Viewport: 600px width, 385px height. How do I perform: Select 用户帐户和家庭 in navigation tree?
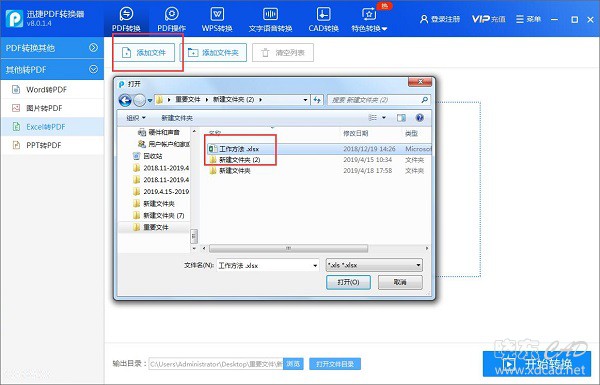click(x=164, y=144)
